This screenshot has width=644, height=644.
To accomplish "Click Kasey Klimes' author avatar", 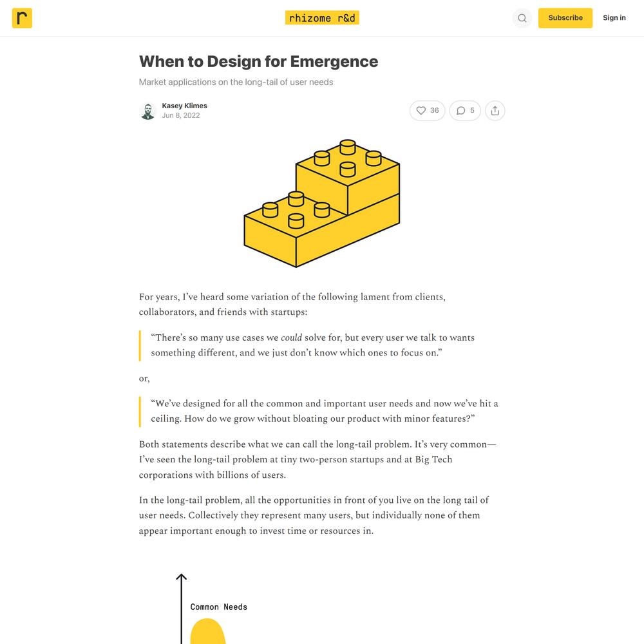I will [147, 111].
